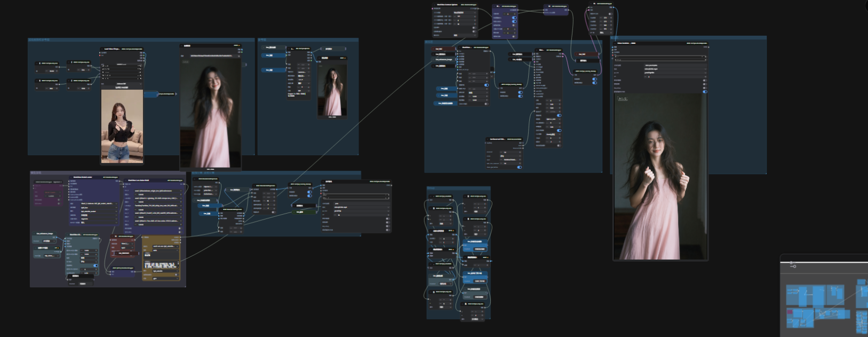Click the Load Video node's top output port

click(x=142, y=53)
